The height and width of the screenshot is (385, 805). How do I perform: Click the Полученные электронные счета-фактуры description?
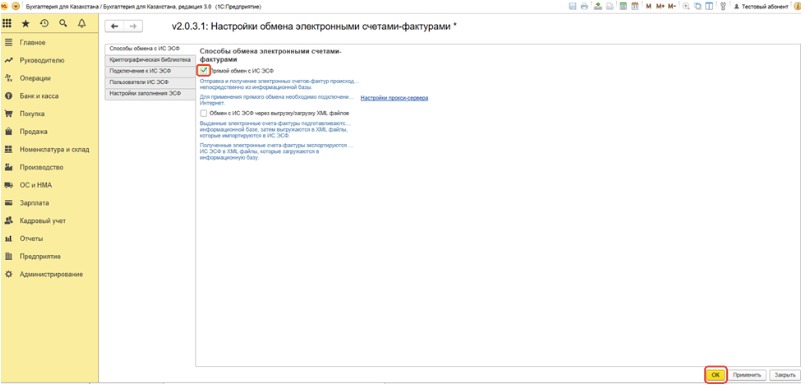click(276, 151)
